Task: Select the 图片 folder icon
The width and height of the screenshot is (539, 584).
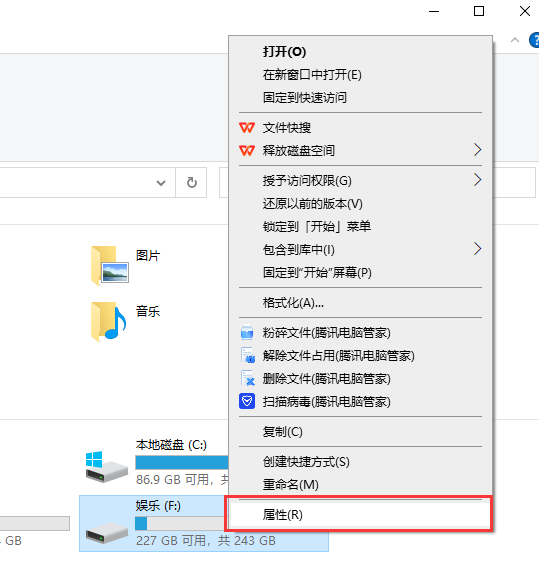Action: [x=110, y=265]
